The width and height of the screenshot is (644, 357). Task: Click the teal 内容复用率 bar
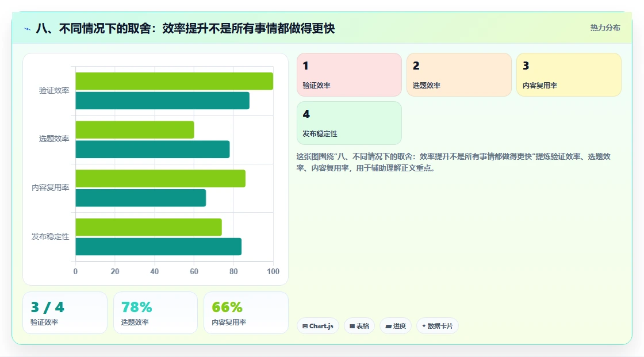pyautogui.click(x=140, y=198)
